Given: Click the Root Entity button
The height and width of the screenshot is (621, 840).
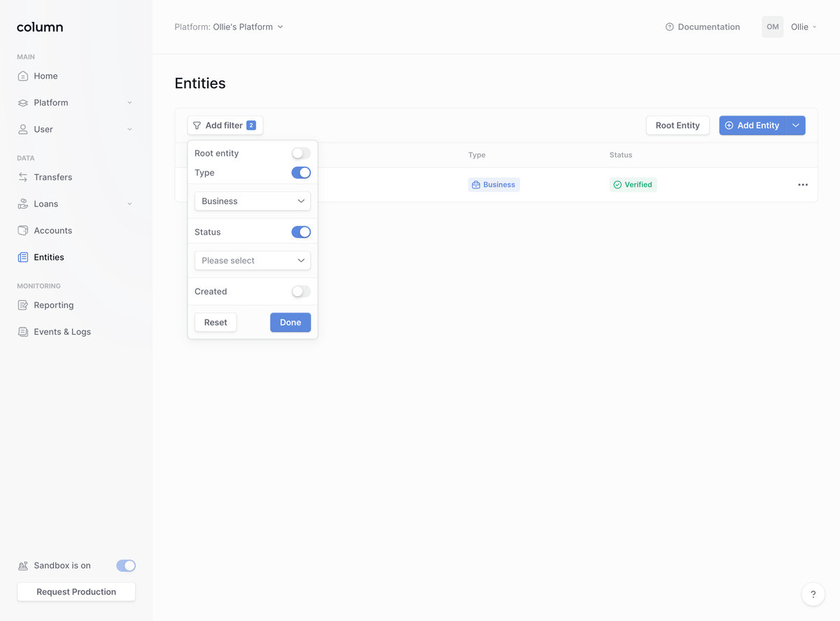Looking at the screenshot, I should pyautogui.click(x=677, y=126).
